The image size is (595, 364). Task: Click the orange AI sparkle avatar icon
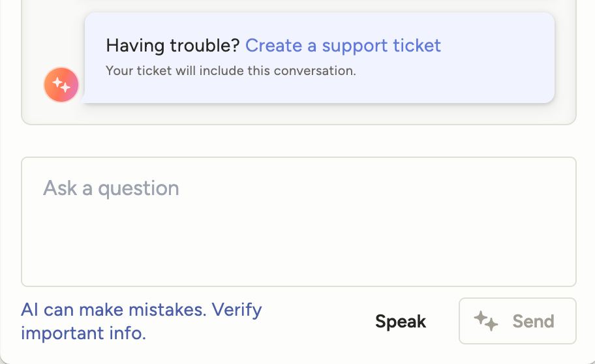point(61,85)
